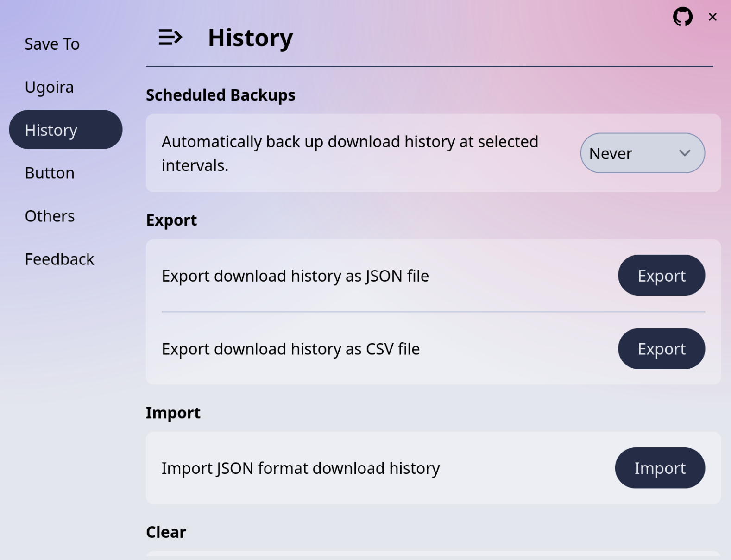Image resolution: width=731 pixels, height=560 pixels.
Task: Click the Import section heading
Action: (173, 413)
